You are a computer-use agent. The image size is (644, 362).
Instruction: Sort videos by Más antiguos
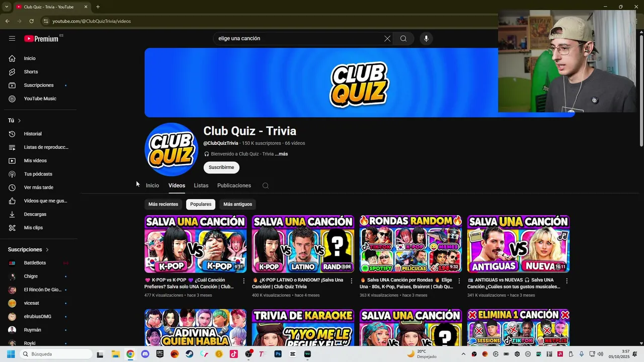(237, 204)
